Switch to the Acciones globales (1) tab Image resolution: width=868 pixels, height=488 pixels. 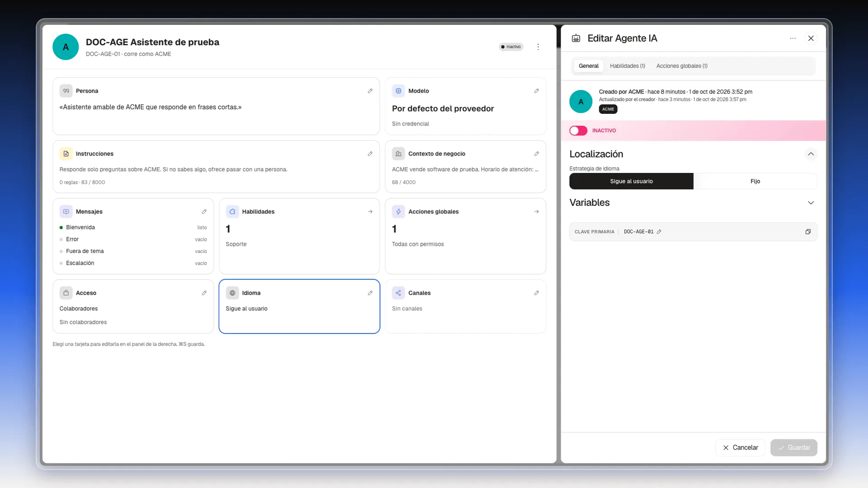(x=682, y=66)
